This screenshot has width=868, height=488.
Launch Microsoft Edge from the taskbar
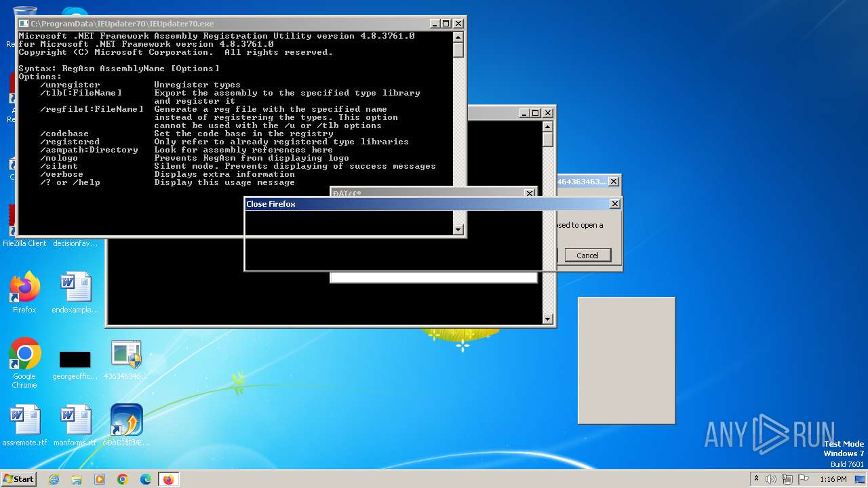point(146,479)
